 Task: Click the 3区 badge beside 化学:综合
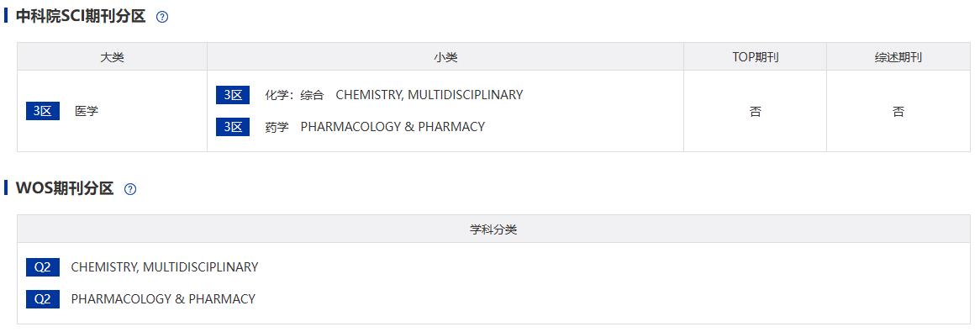pos(233,95)
